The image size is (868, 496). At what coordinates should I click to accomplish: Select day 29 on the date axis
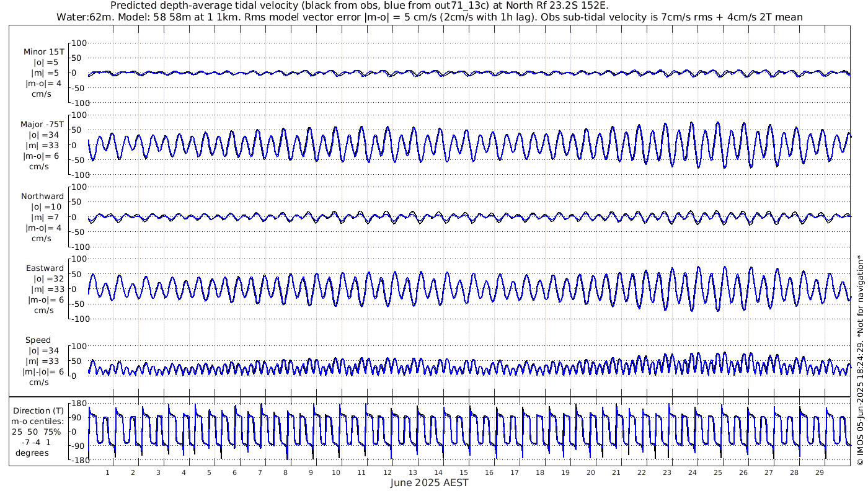coord(819,472)
